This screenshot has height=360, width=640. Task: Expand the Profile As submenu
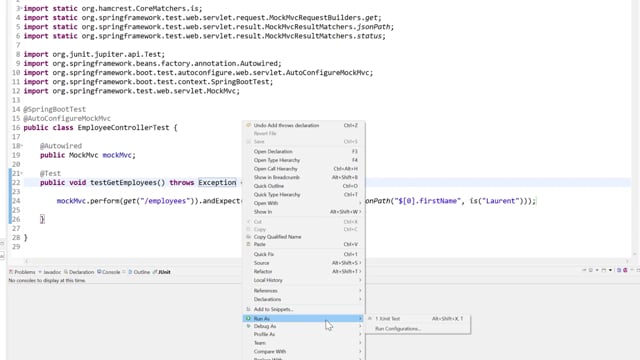coord(304,334)
